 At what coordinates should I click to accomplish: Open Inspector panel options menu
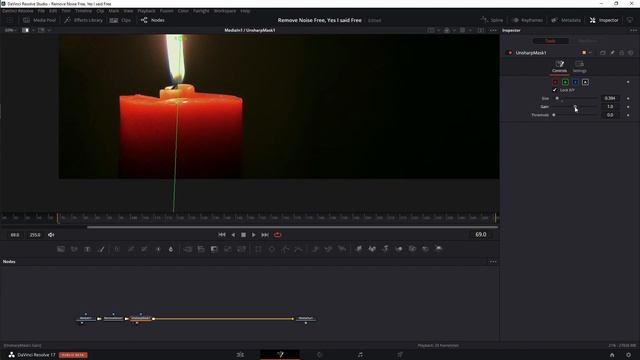(633, 30)
